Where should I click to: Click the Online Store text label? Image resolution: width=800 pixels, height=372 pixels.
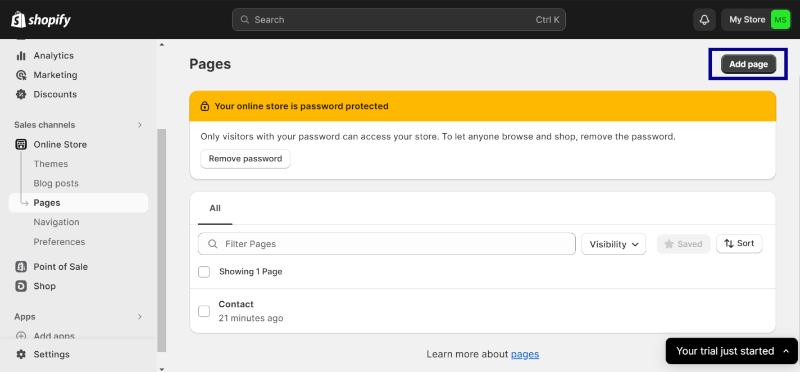60,144
